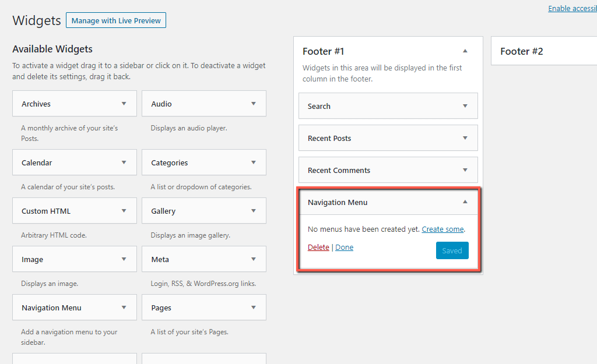The image size is (597, 364).
Task: Click the Recent Comments widget title
Action: coord(339,171)
